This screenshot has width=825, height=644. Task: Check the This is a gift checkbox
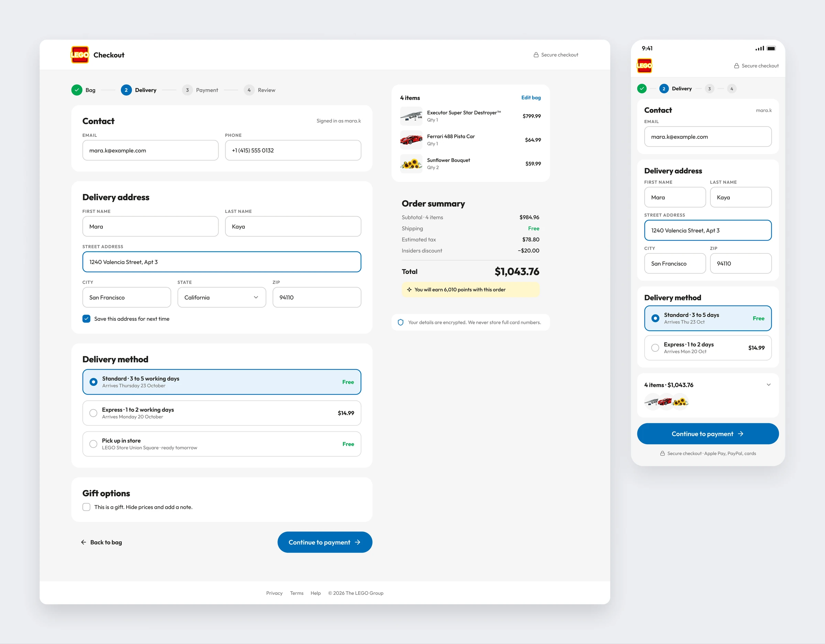(x=87, y=507)
